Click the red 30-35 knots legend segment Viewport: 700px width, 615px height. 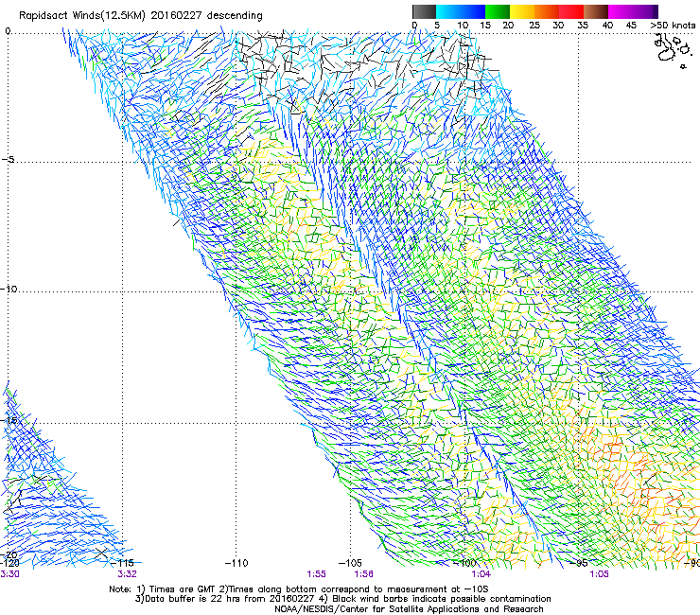571,11
